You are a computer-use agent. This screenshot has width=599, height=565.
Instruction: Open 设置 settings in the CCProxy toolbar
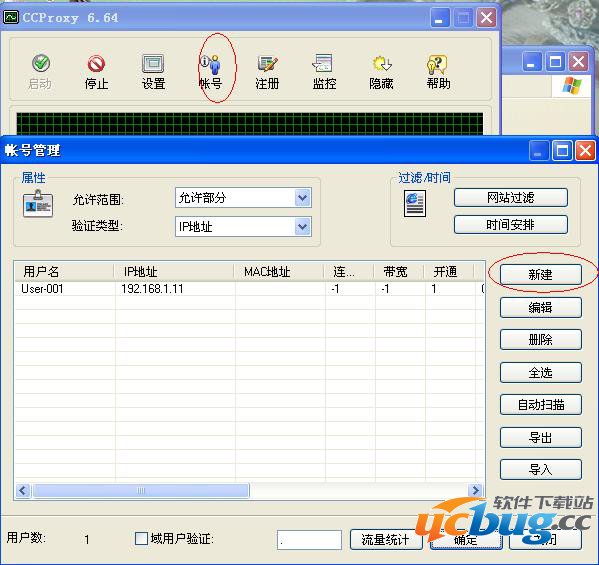(153, 72)
